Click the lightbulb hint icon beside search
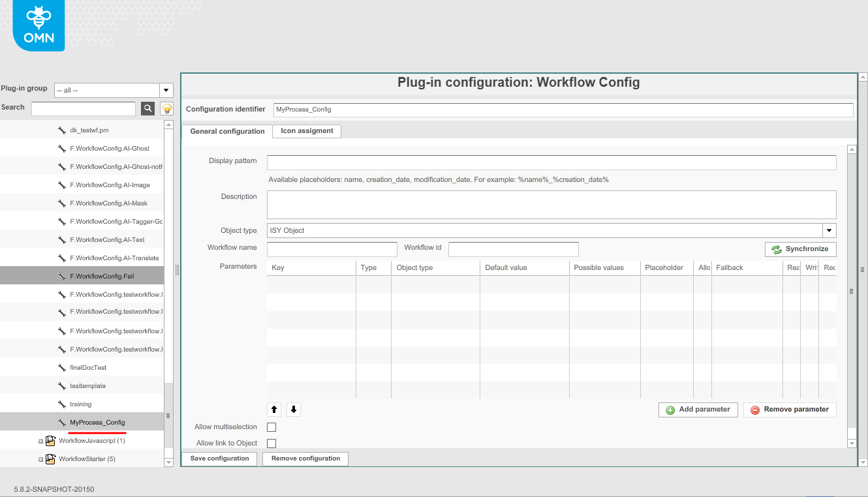Image resolution: width=868 pixels, height=497 pixels. [x=166, y=108]
